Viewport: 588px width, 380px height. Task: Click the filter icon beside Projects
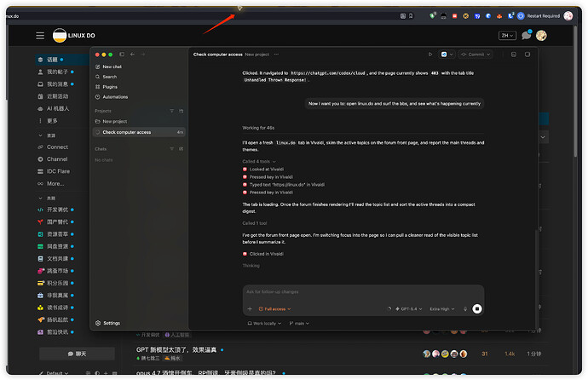172,111
